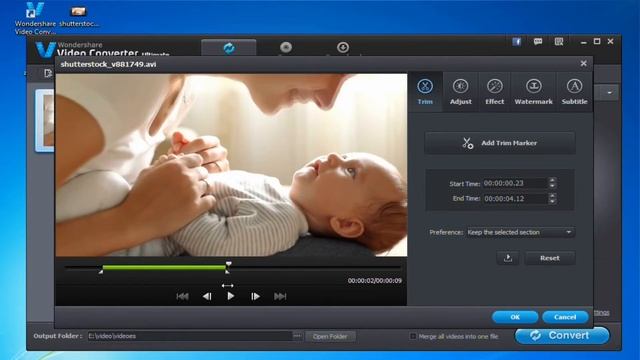This screenshot has height=360, width=640.
Task: Click the Open Folder button
Action: pos(330,336)
